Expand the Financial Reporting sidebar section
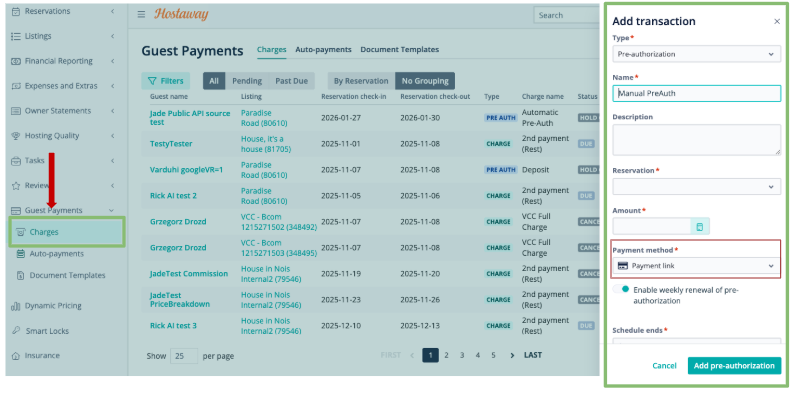Screen dimensions: 799x399 (x=112, y=61)
